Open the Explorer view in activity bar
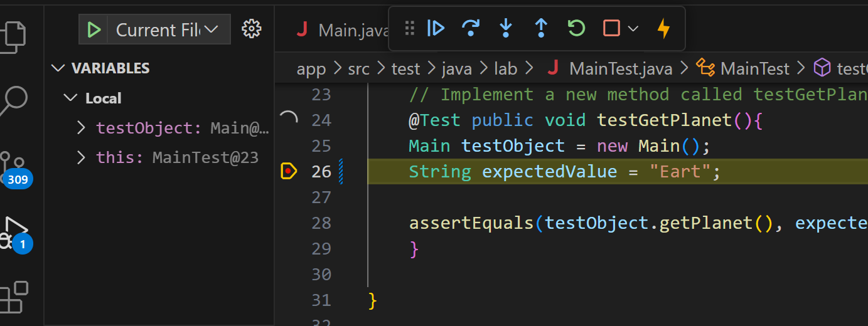868x326 pixels. click(15, 35)
